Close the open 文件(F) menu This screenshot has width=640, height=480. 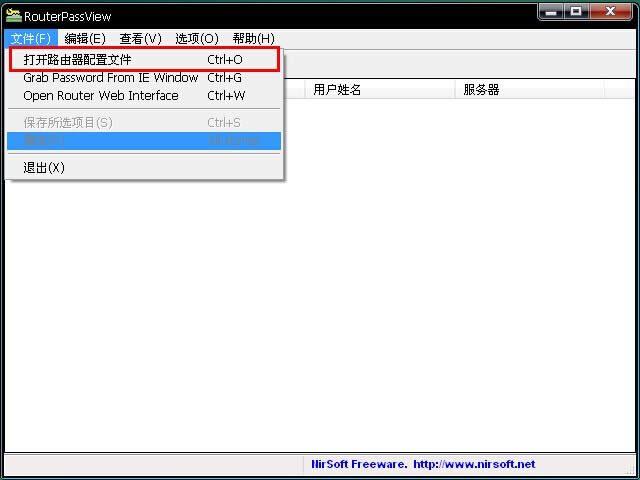pos(30,39)
